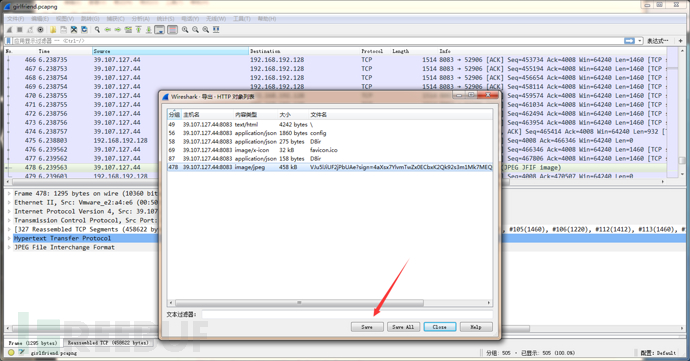Sort HTTP objects by 大小 column header
690x361 pixels.
click(x=293, y=114)
